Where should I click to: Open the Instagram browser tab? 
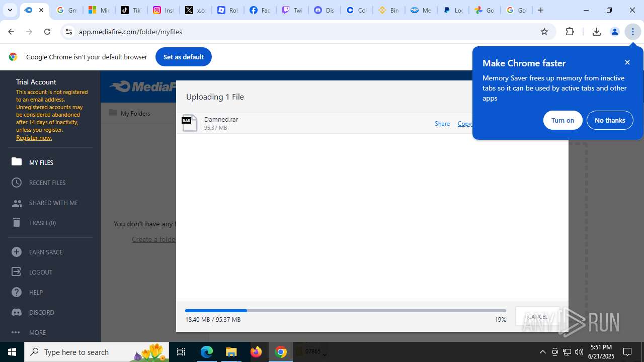point(163,10)
